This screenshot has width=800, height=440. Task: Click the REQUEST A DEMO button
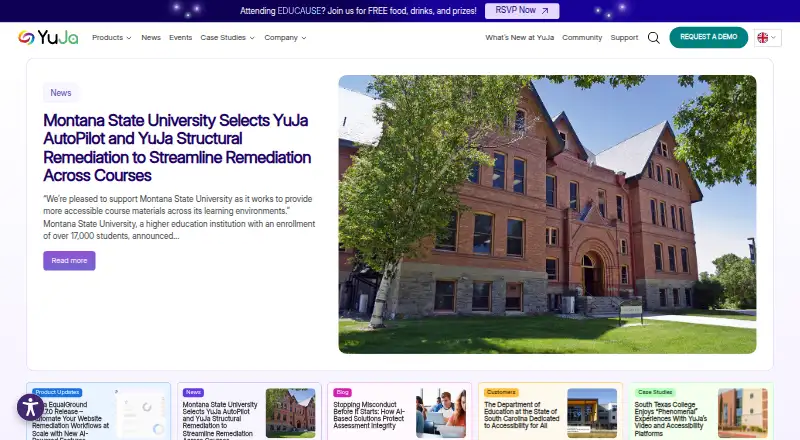[709, 37]
